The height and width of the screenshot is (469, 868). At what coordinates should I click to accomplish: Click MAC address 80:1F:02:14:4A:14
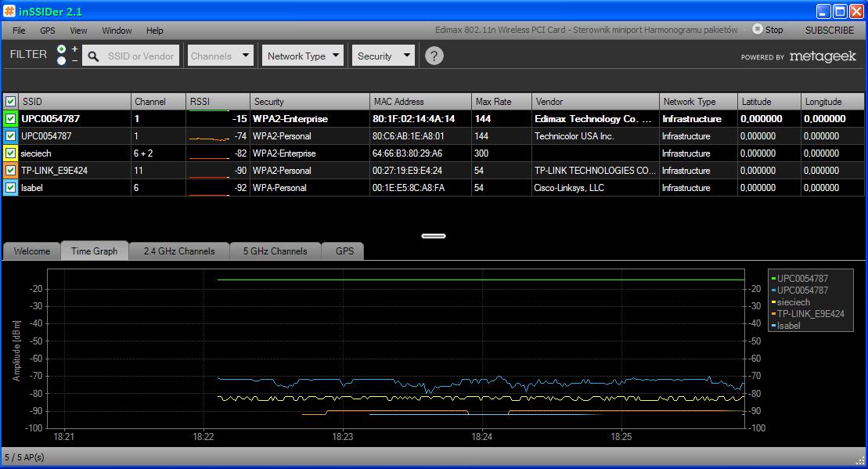(413, 118)
